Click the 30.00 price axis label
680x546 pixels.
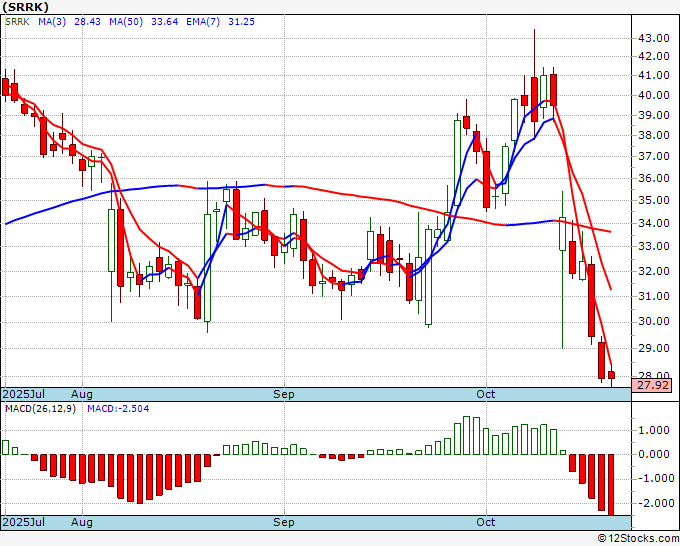pos(654,321)
